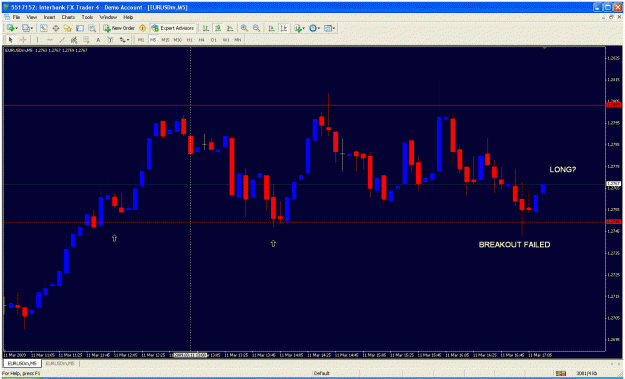Expand the Profiles dropdown arrow
Image resolution: width=625 pixels, height=379 pixels.
point(32,28)
